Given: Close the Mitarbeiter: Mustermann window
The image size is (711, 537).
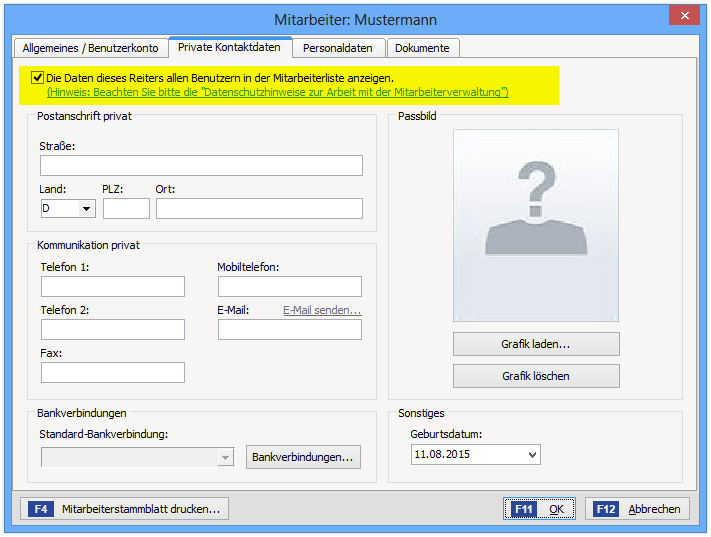Looking at the screenshot, I should (684, 15).
